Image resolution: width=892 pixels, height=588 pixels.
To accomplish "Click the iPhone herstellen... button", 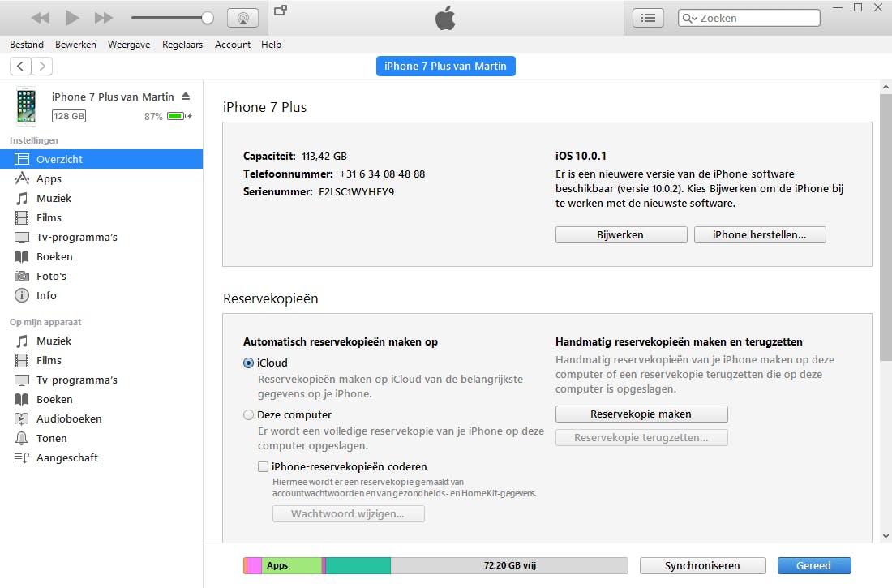I will 760,234.
